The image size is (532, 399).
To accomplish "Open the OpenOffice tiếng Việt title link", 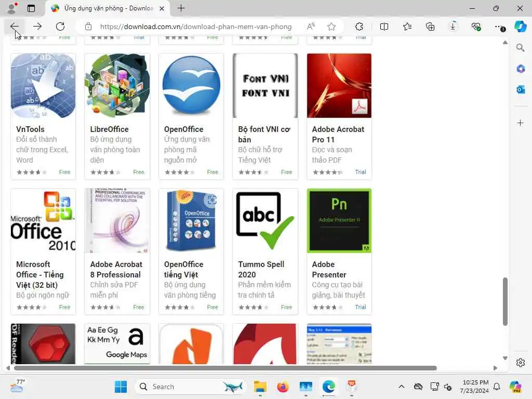I will coord(183,270).
